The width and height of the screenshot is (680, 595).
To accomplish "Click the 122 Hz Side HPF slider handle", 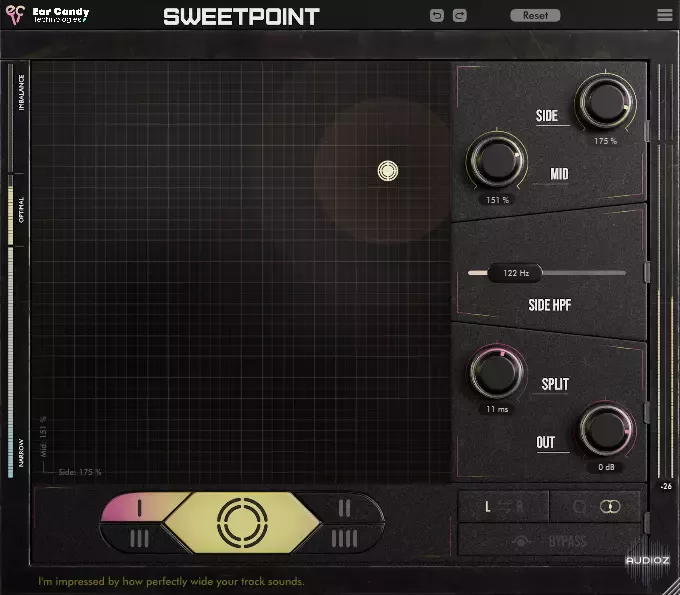I will coord(515,273).
